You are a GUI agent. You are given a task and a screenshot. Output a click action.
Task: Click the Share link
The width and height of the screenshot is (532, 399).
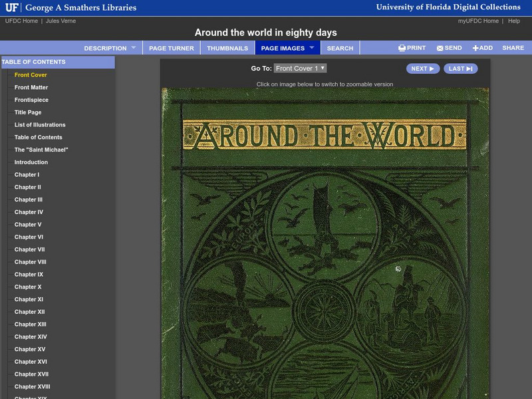513,49
